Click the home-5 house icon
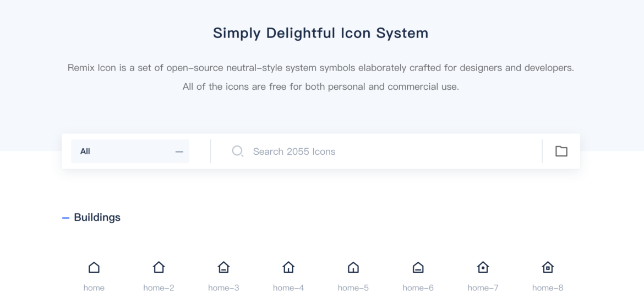644x303 pixels. tap(353, 268)
